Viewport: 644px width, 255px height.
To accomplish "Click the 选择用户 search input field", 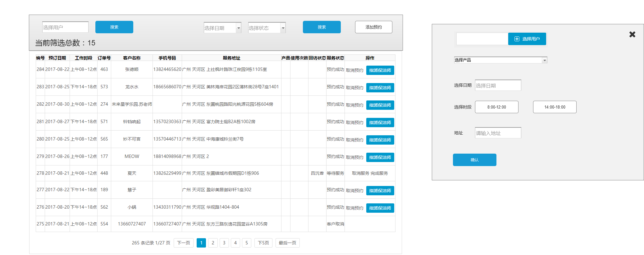I will tap(65, 27).
